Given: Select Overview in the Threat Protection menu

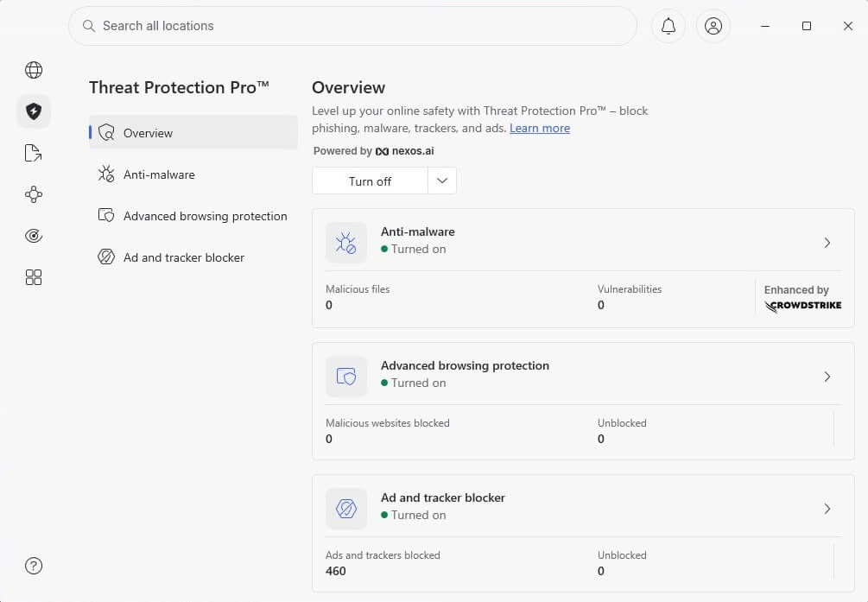Looking at the screenshot, I should coord(149,133).
